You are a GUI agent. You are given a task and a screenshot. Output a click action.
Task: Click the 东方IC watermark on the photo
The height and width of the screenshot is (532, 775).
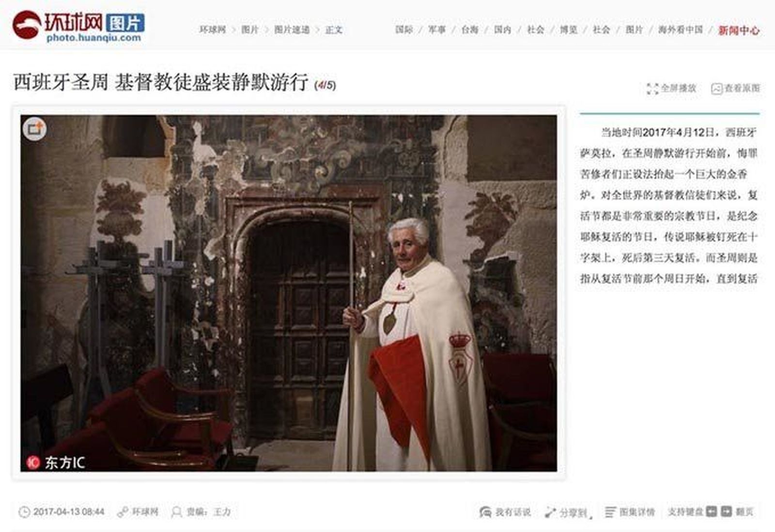click(x=56, y=462)
